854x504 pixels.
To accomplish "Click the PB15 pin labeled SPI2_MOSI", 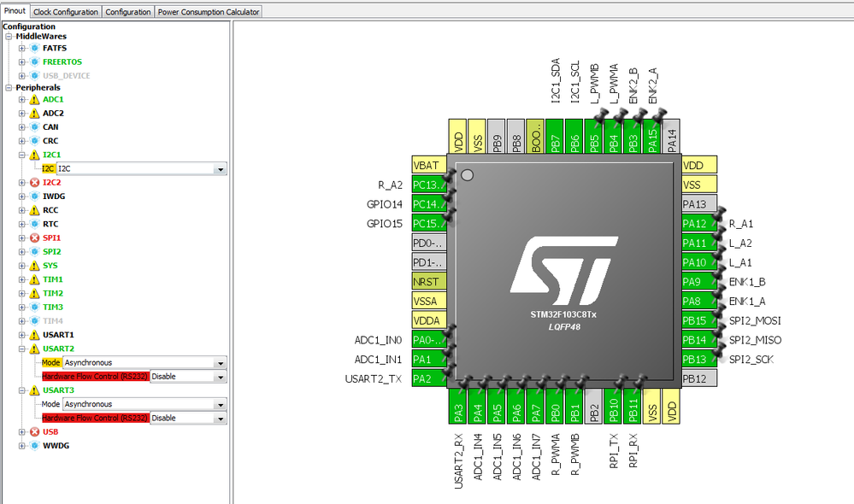I will click(x=699, y=320).
